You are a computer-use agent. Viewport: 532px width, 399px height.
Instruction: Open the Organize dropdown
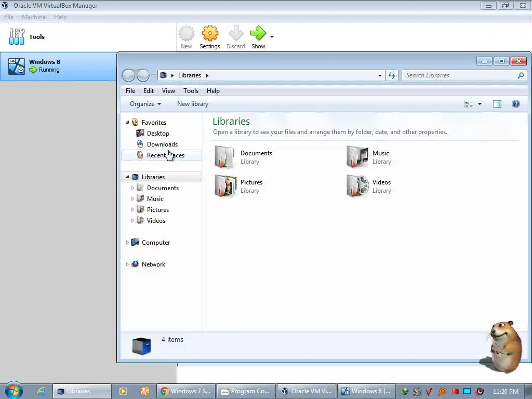pos(145,104)
